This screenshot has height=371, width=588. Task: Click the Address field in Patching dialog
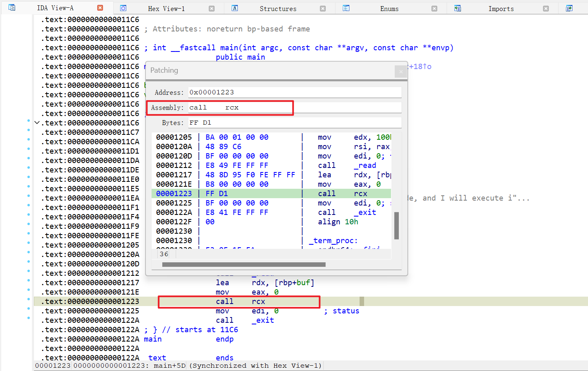[294, 92]
